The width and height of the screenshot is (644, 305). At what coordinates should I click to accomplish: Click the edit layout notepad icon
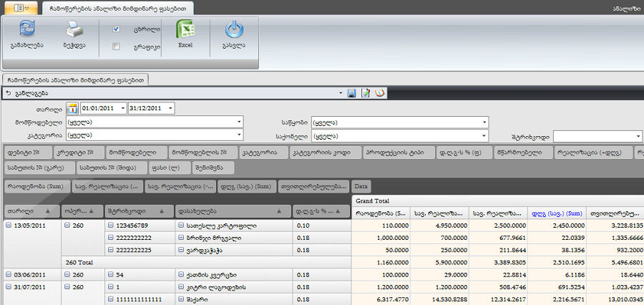(365, 93)
